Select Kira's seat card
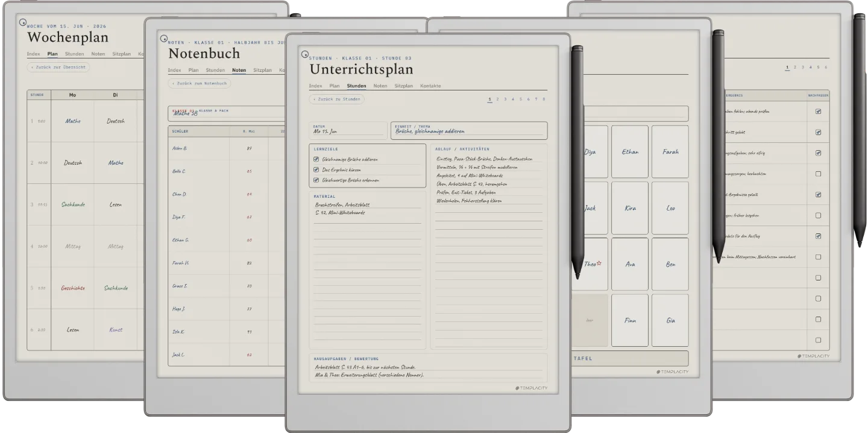This screenshot has height=433, width=868. tap(630, 208)
